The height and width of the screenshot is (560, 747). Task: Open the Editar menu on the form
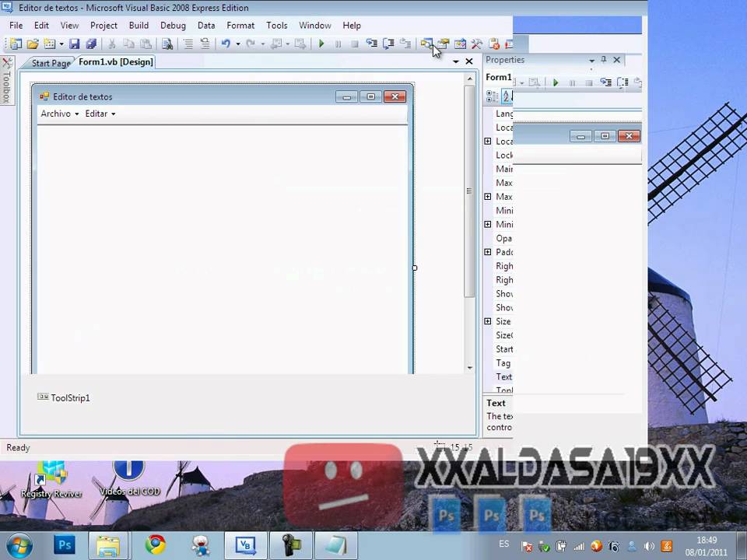tap(100, 114)
